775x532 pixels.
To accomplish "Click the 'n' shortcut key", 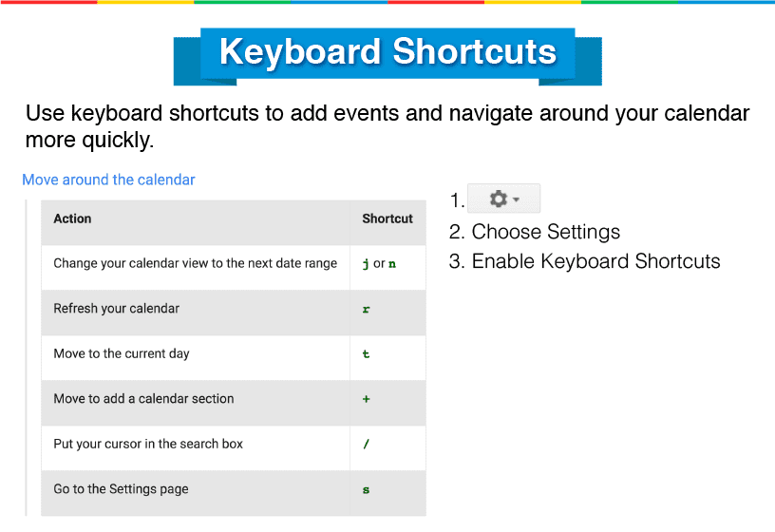I will pyautogui.click(x=392, y=263).
